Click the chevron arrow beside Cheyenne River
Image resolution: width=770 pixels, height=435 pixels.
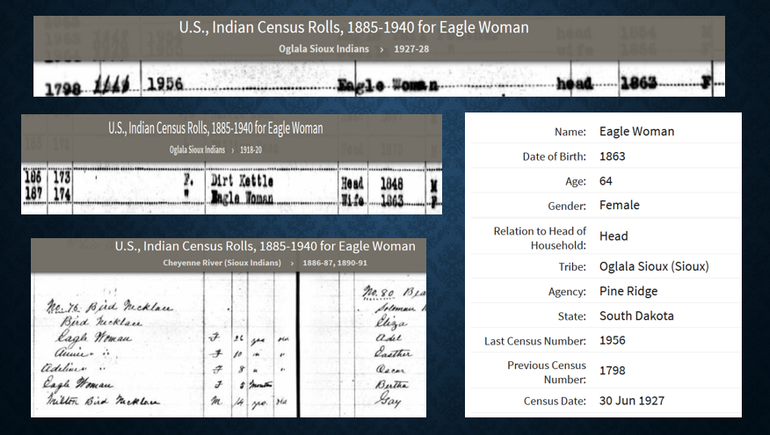coord(292,263)
